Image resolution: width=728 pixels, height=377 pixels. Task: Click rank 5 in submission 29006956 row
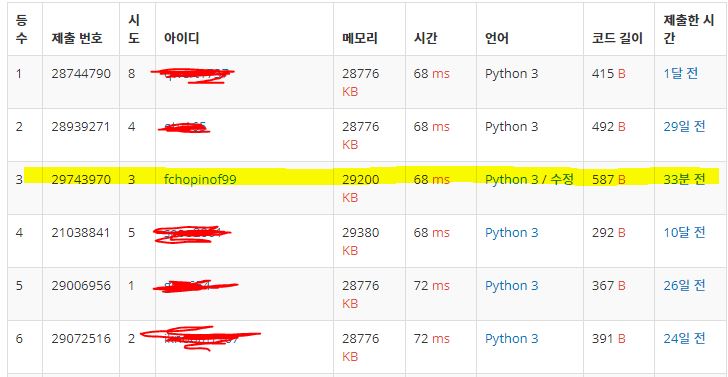[19, 286]
